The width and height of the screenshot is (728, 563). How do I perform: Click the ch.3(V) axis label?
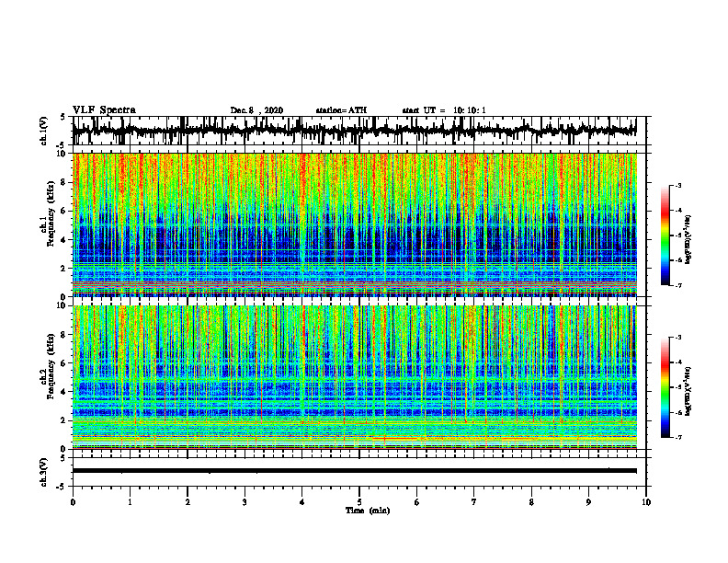[44, 473]
